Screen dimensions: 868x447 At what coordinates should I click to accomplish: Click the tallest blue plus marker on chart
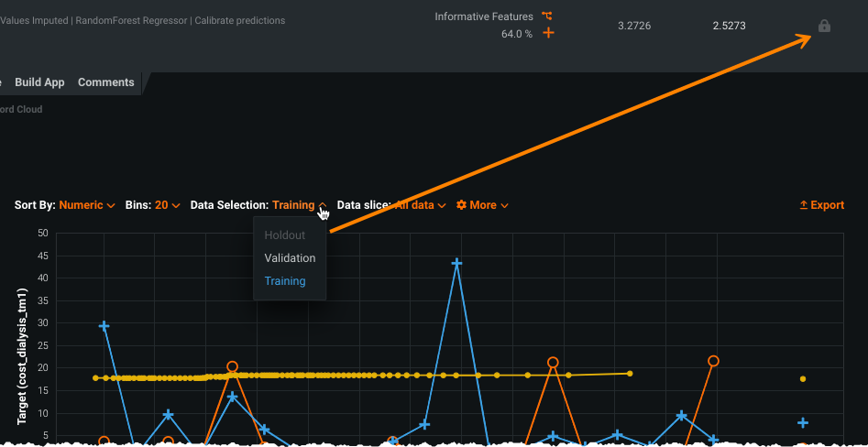(x=456, y=264)
